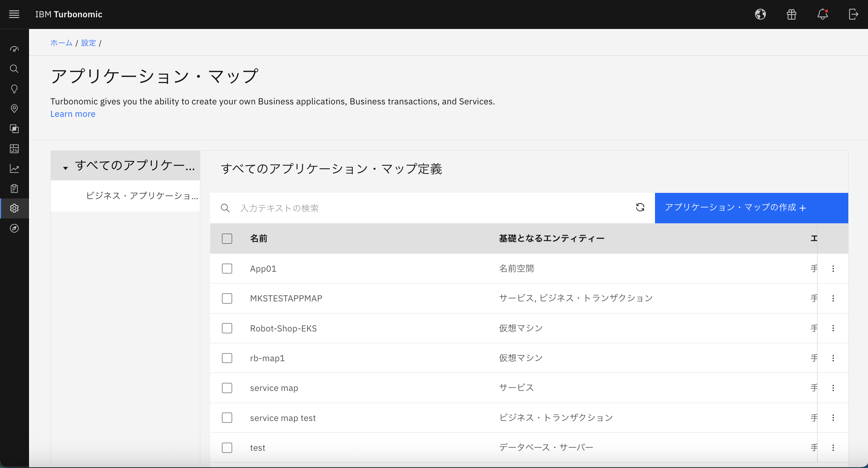Image resolution: width=868 pixels, height=468 pixels.
Task: Open the location pin sidebar icon
Action: [x=14, y=109]
